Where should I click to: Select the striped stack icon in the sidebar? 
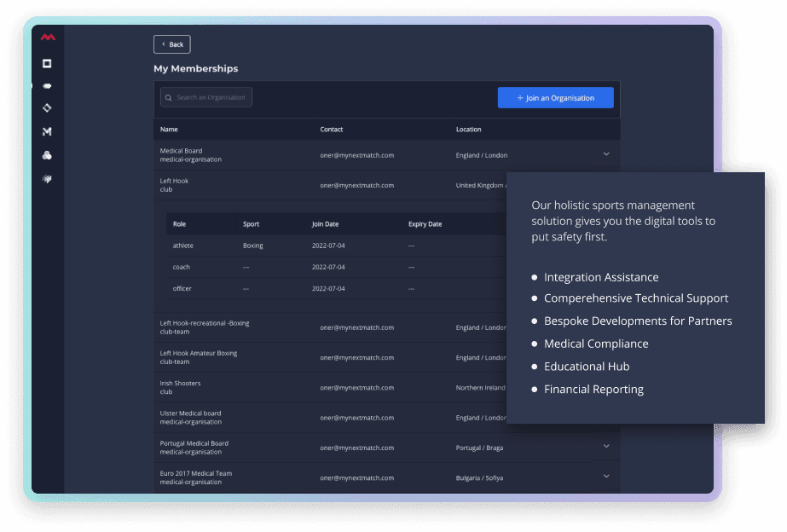point(47,179)
